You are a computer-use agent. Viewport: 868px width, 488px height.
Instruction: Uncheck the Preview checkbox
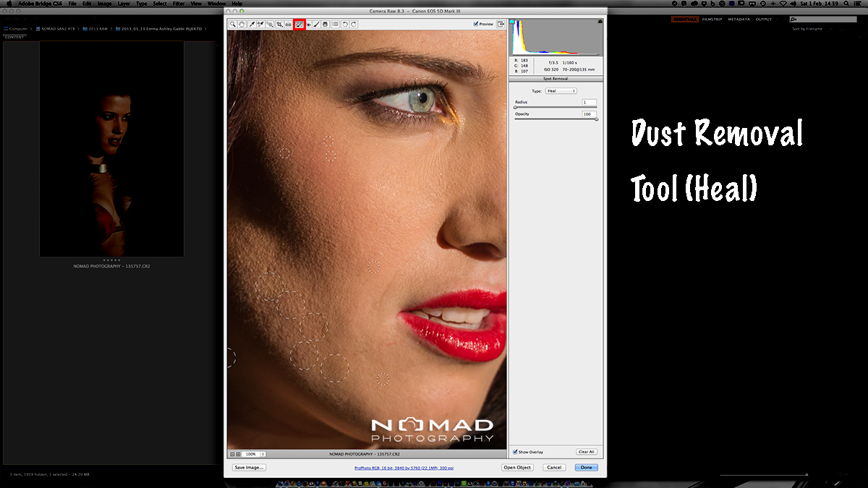476,24
